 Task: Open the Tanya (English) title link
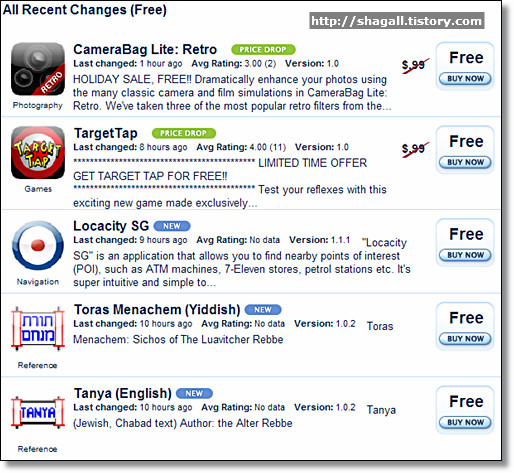[x=122, y=394]
